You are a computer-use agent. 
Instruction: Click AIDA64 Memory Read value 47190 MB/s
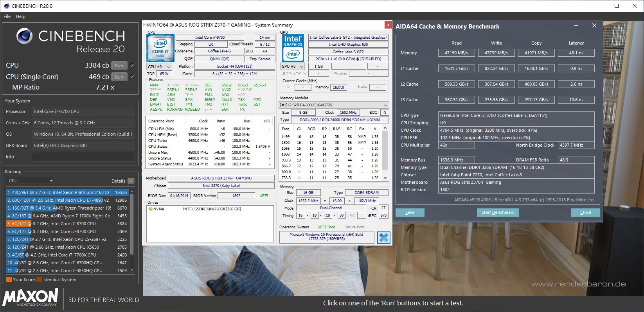pos(456,53)
